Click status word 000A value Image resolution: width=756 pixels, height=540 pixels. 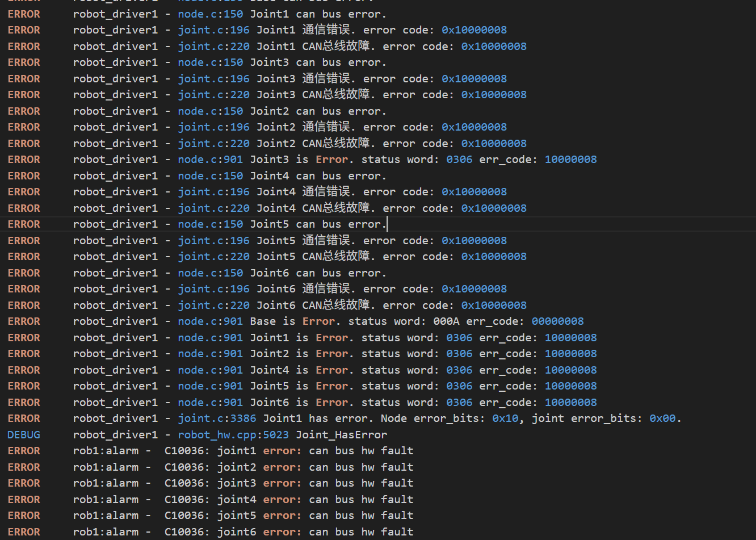point(446,321)
